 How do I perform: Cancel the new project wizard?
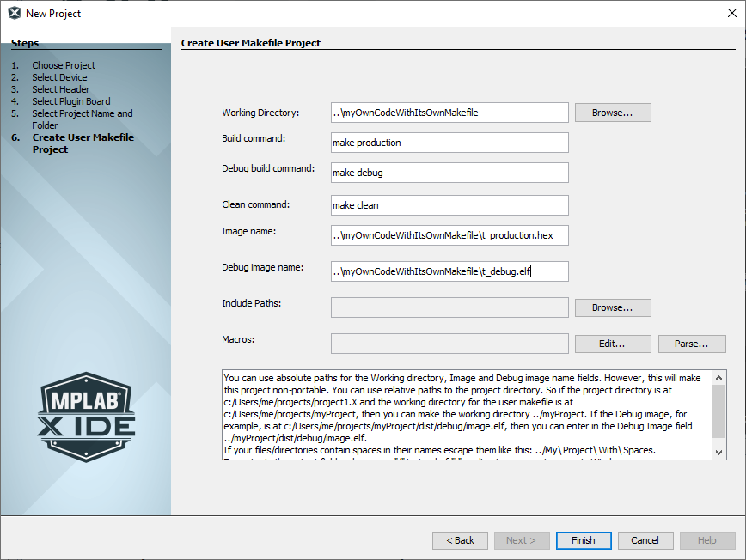645,540
